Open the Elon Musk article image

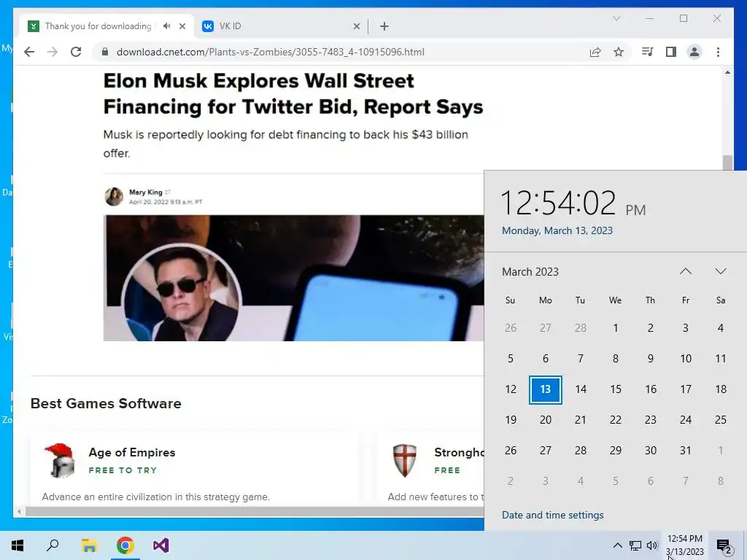tap(293, 278)
